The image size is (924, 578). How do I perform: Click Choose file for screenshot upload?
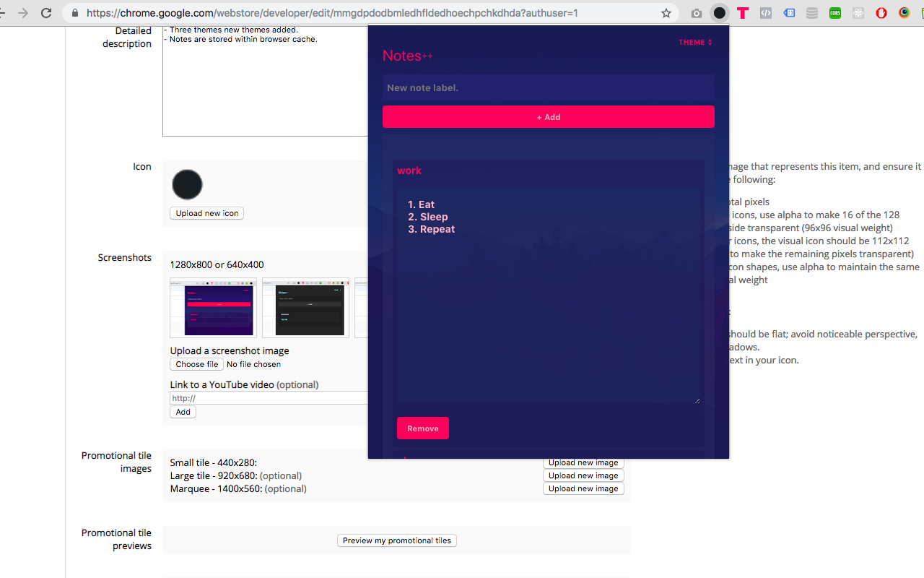tap(197, 364)
